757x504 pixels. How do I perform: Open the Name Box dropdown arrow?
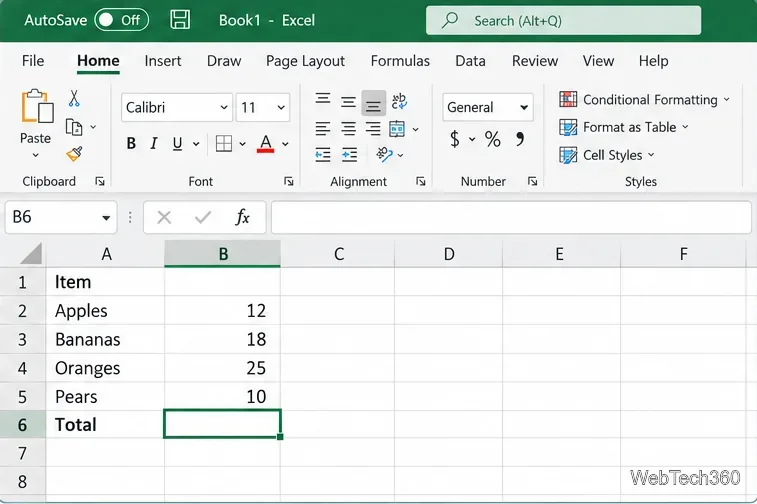(106, 218)
